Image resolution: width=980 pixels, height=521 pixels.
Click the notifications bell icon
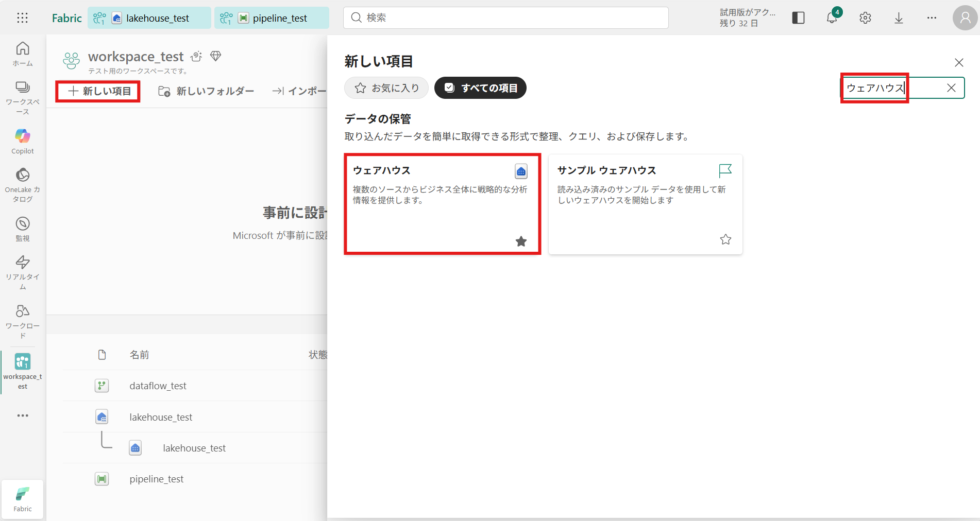[832, 18]
